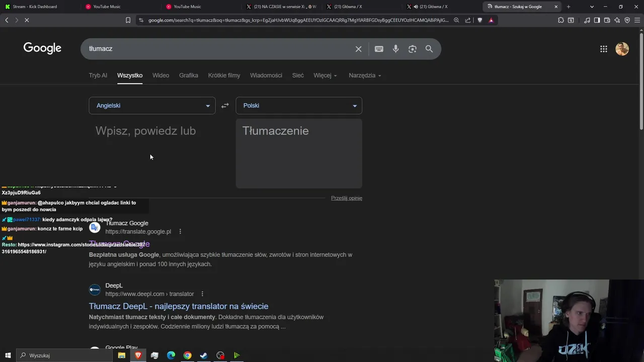Switch to the Tryb AI tab
Viewport: 644px width, 362px height.
click(98, 75)
